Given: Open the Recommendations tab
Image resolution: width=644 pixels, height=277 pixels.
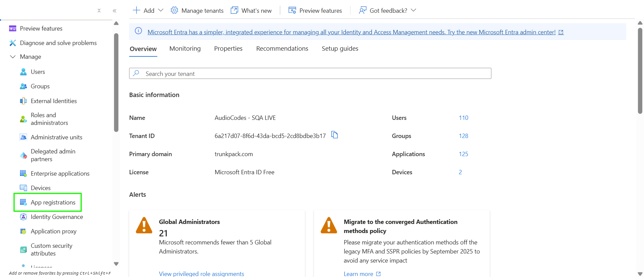Looking at the screenshot, I should coord(282,49).
